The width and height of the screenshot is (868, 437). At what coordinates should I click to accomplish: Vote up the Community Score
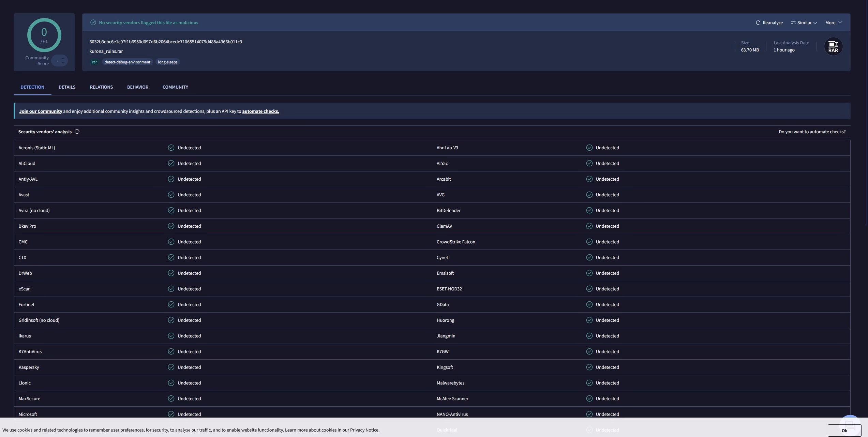click(x=63, y=58)
